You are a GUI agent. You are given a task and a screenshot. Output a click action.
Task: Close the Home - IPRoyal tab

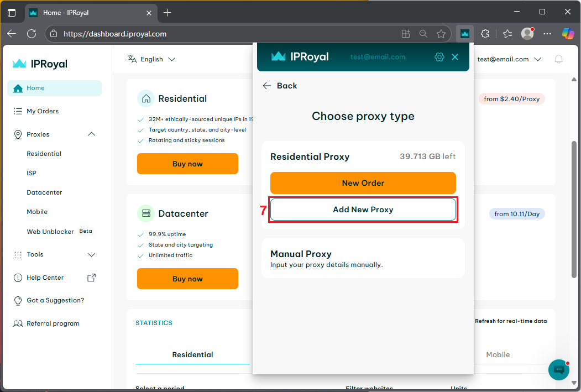[x=149, y=13]
